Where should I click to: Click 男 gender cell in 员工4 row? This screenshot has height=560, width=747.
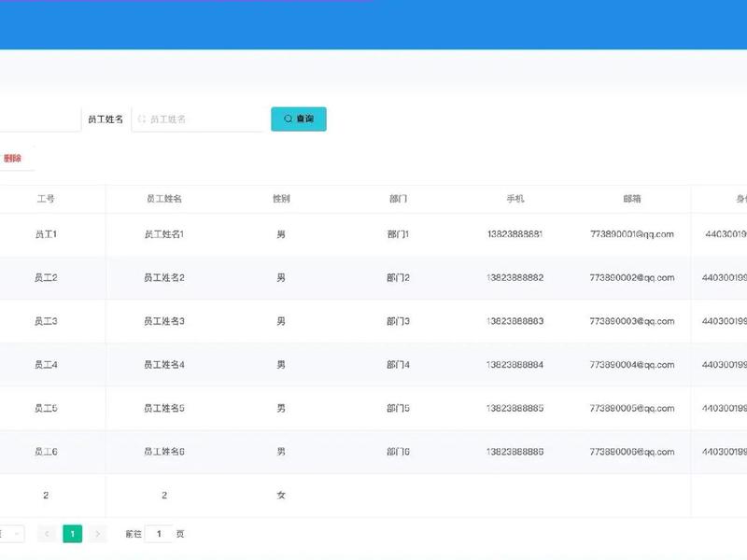[281, 365]
